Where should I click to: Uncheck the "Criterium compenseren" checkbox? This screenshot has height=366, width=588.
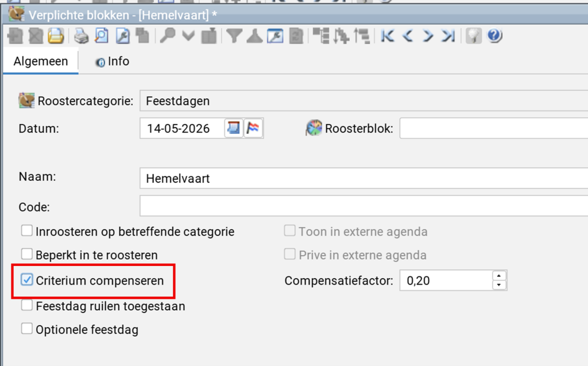tap(26, 280)
